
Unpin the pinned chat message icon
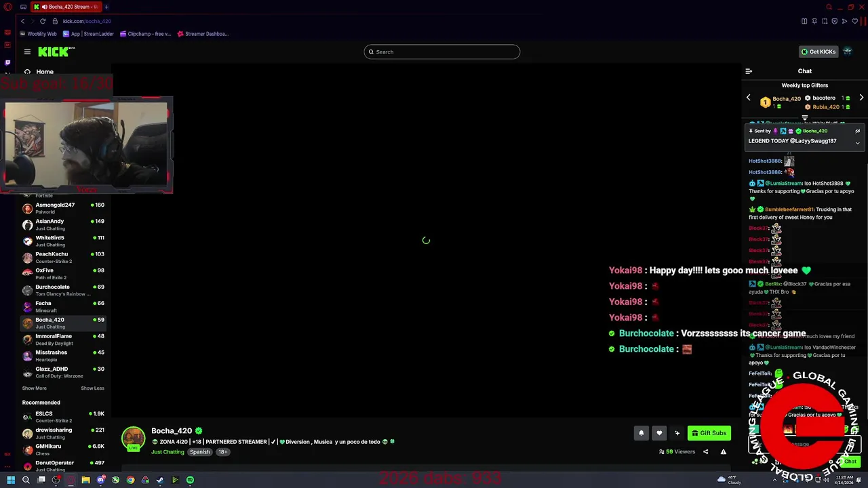(x=857, y=131)
